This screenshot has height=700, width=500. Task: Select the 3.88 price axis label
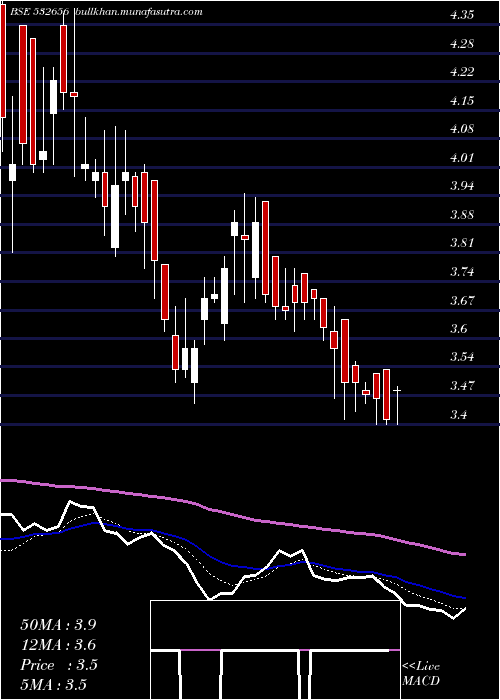coord(462,215)
